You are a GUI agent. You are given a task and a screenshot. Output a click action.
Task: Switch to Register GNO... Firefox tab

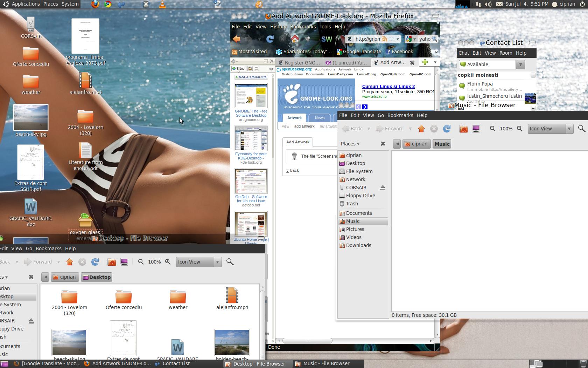pyautogui.click(x=300, y=63)
